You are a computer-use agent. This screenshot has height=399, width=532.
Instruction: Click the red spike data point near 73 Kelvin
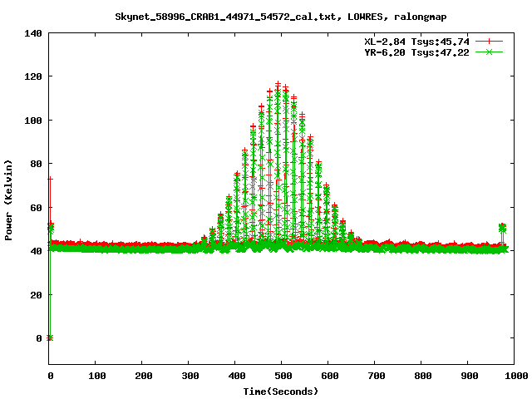pos(50,179)
